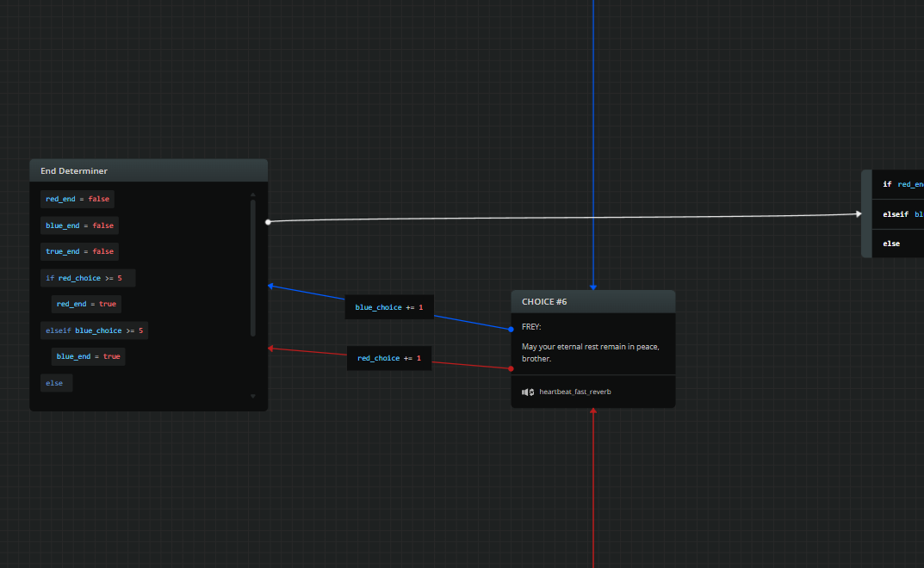
Task: Click the blue arrowhead atop CHOICE #6
Action: point(592,287)
